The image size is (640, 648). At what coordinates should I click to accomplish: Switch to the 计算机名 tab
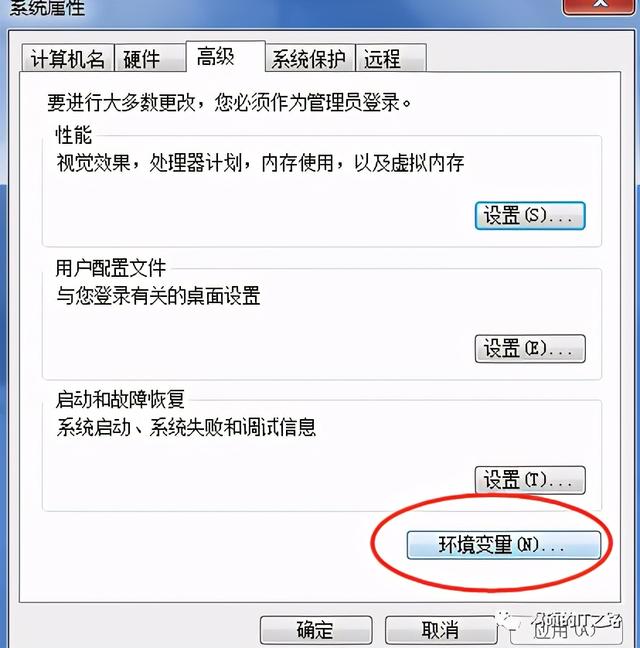coord(68,58)
